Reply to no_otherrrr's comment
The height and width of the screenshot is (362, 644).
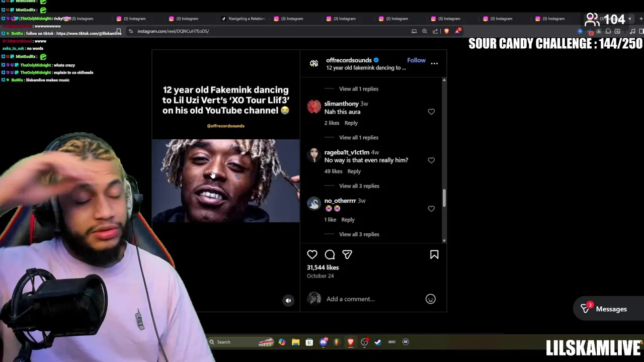tap(348, 220)
